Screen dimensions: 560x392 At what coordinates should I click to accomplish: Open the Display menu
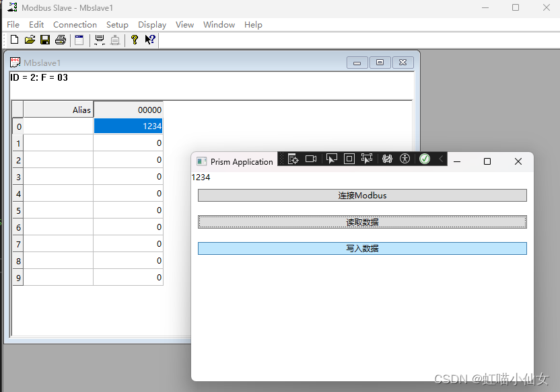pyautogui.click(x=151, y=24)
